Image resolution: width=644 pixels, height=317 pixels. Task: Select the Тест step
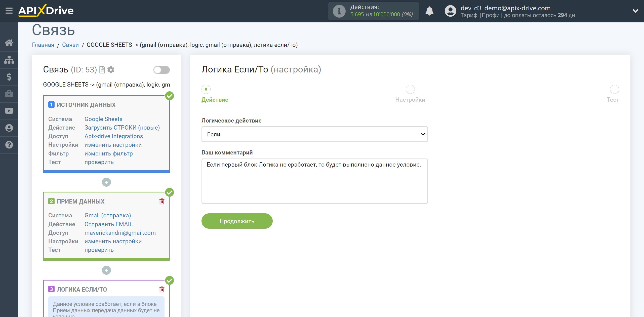[614, 89]
